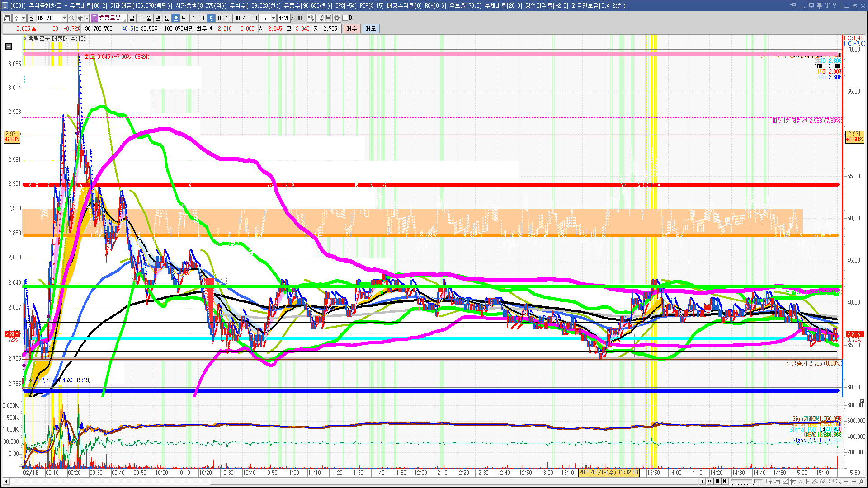
Task: Expand the 주 type dropdown arrow
Action: click(23, 18)
